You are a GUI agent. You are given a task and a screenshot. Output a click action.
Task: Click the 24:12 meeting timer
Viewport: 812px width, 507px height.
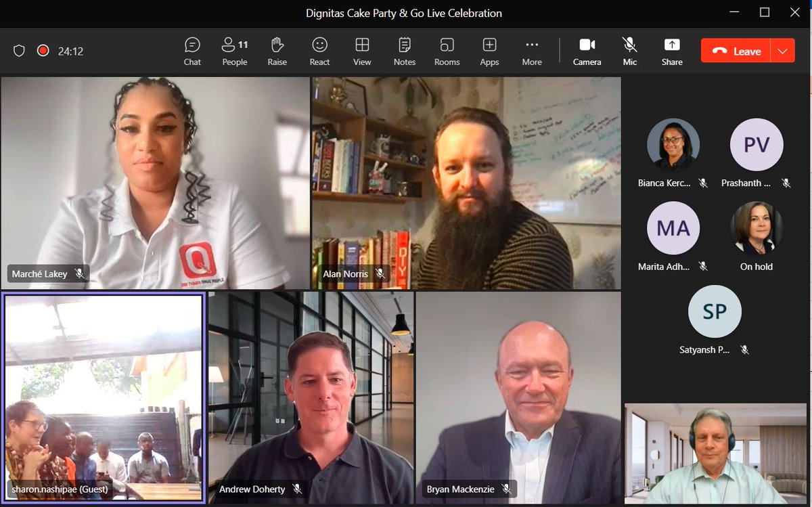(70, 51)
